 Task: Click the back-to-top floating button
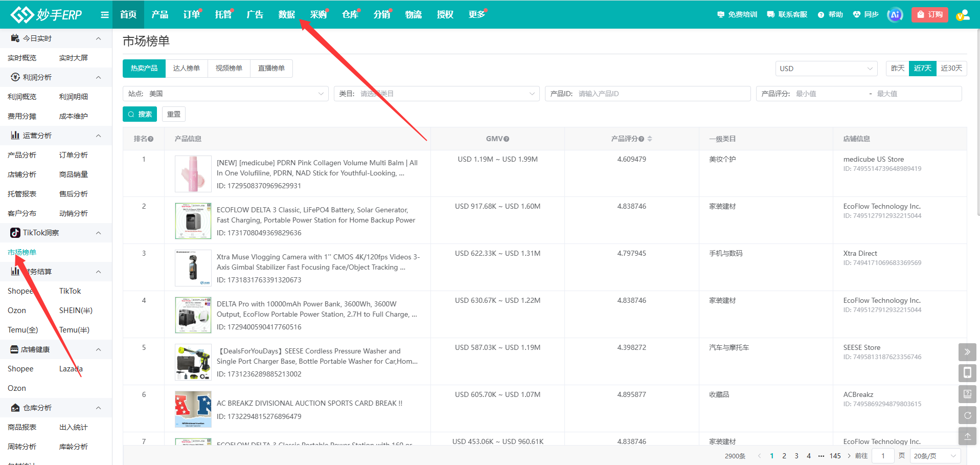(967, 436)
